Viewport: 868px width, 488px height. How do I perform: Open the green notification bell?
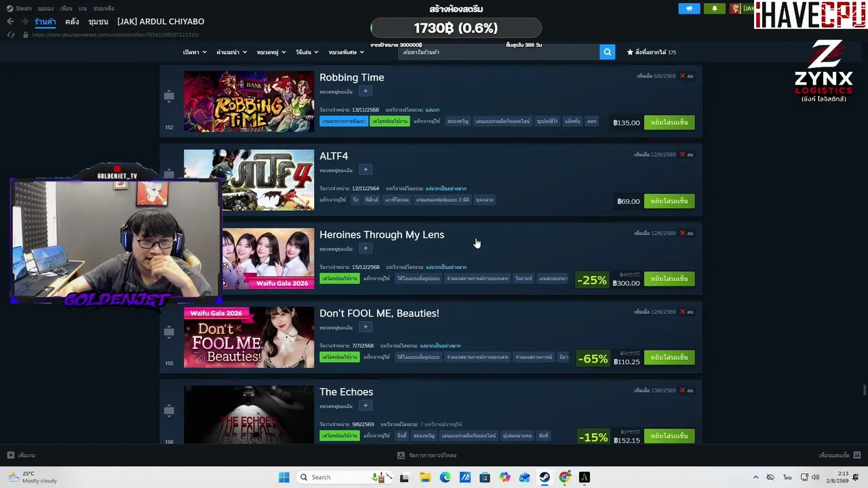pos(714,9)
